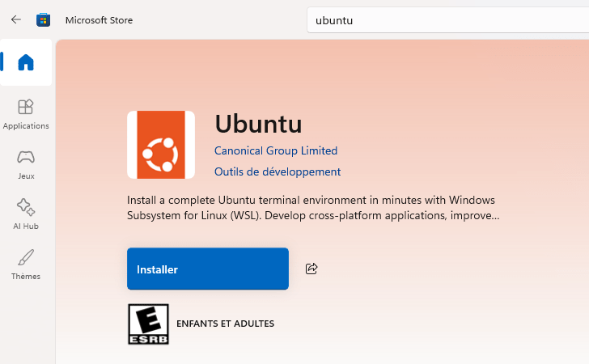Share the Ubuntu app via share icon
This screenshot has width=589, height=364.
coord(311,269)
